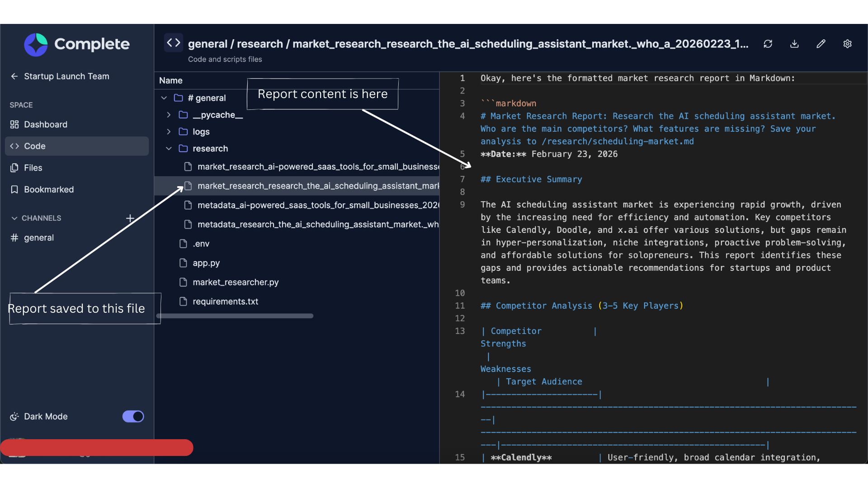Open the Dashboard menu item
868x488 pixels.
point(45,124)
